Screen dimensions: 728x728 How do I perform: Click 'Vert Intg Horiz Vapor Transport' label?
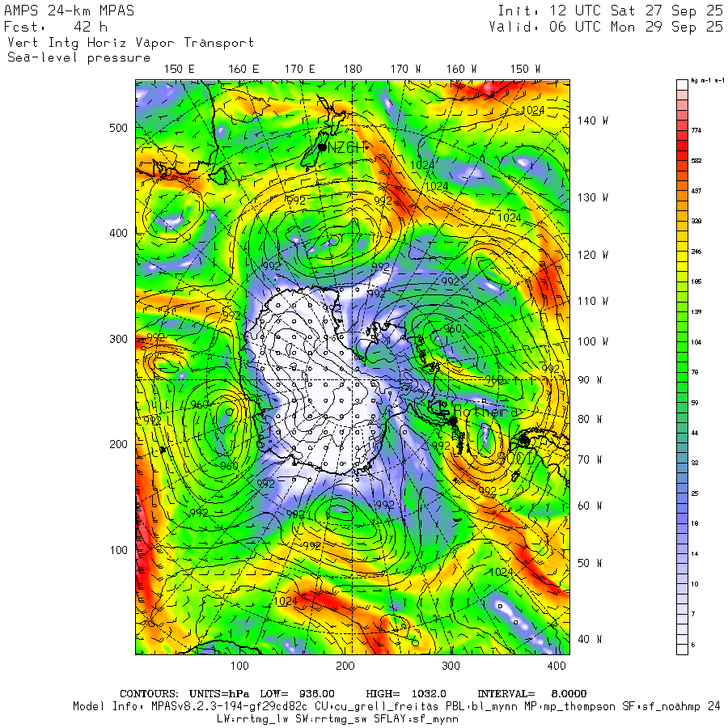(x=131, y=43)
